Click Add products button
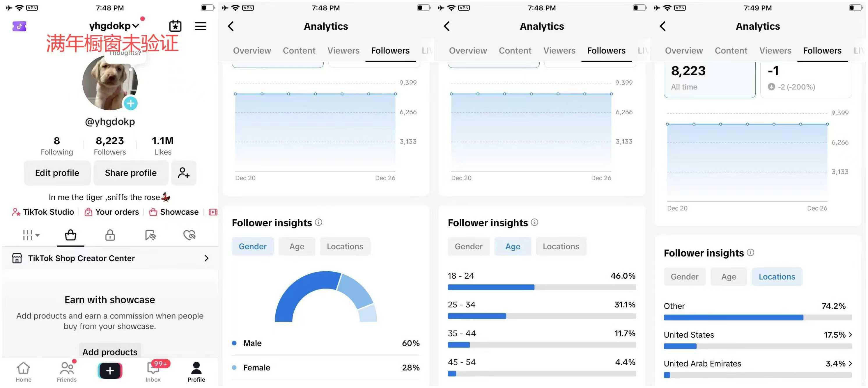This screenshot has height=388, width=868. (109, 351)
